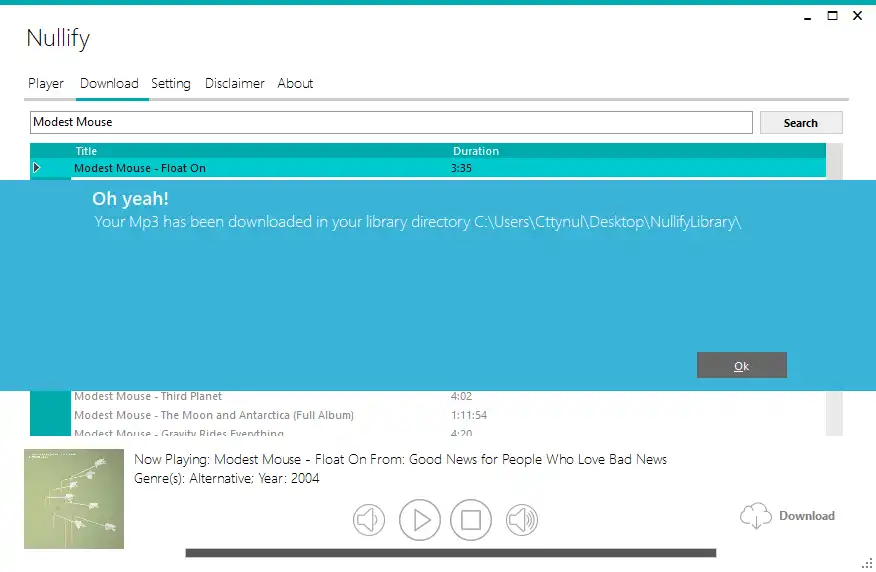876x572 pixels.
Task: Sort results by the Duration column header
Action: 475,151
